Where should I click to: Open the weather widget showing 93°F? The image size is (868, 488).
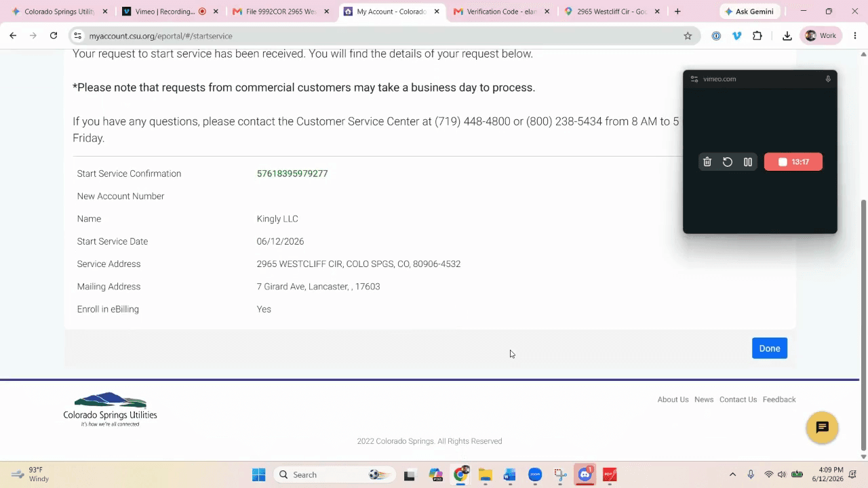point(31,474)
